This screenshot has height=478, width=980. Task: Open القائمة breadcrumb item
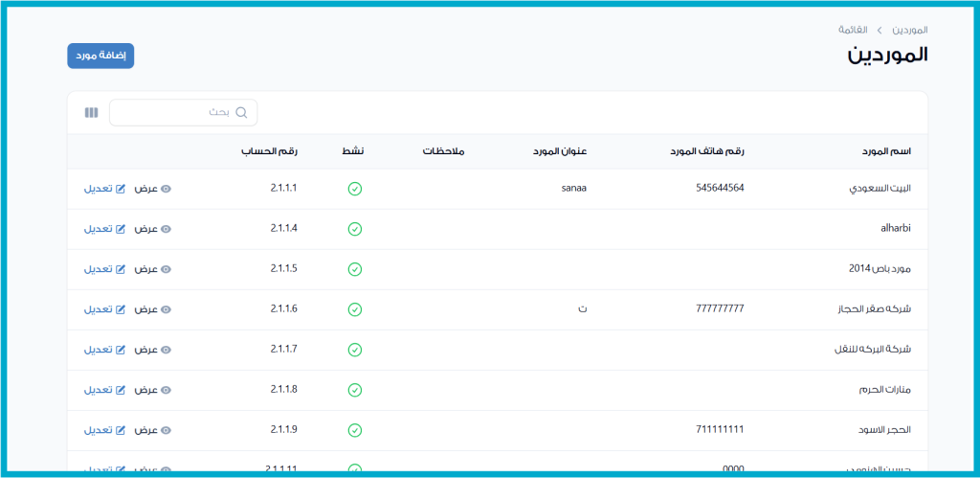click(x=853, y=30)
